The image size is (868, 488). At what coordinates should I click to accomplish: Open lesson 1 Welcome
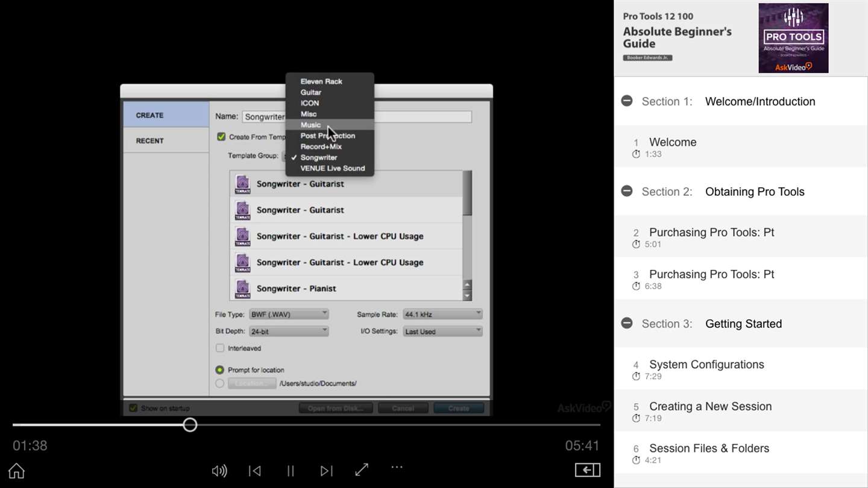pos(741,146)
